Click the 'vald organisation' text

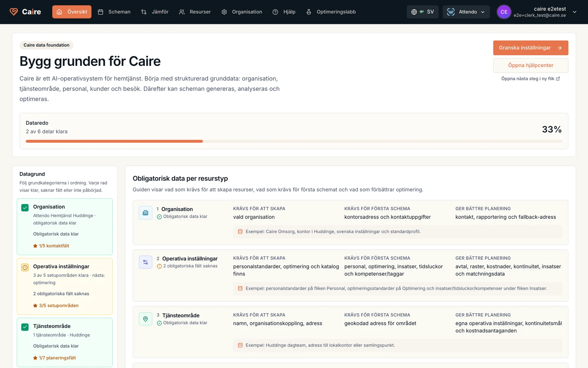(x=254, y=217)
